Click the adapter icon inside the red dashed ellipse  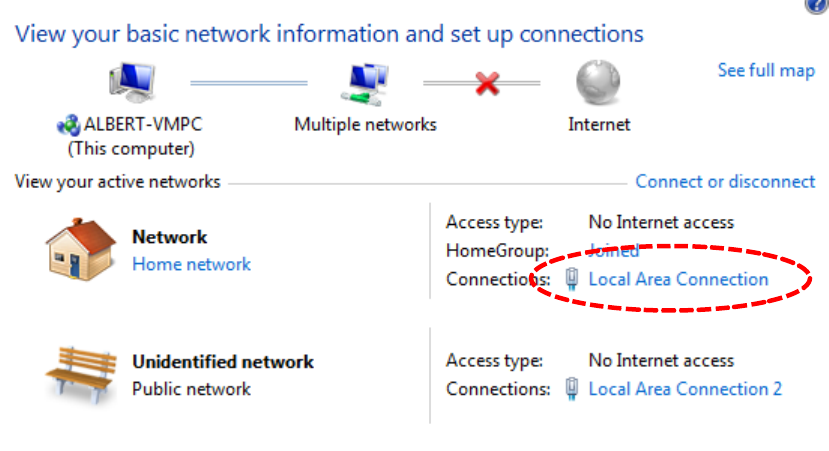[x=572, y=279]
